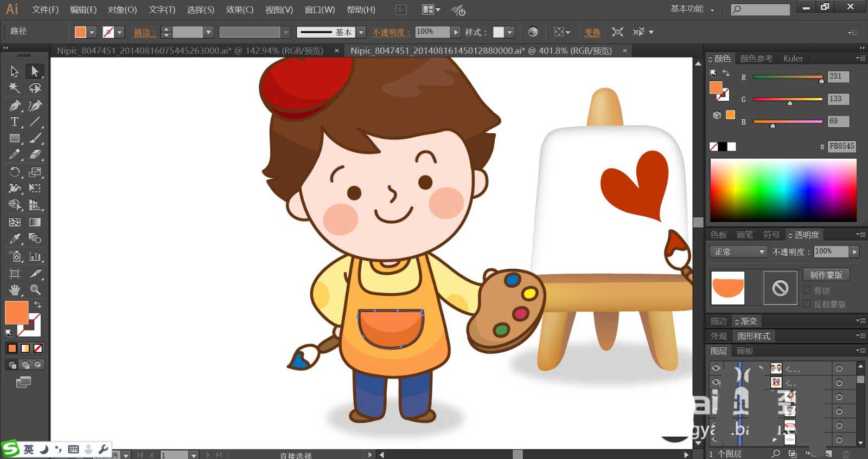This screenshot has height=459, width=868.
Task: Open 样式 style swatch dropdown
Action: click(x=510, y=33)
